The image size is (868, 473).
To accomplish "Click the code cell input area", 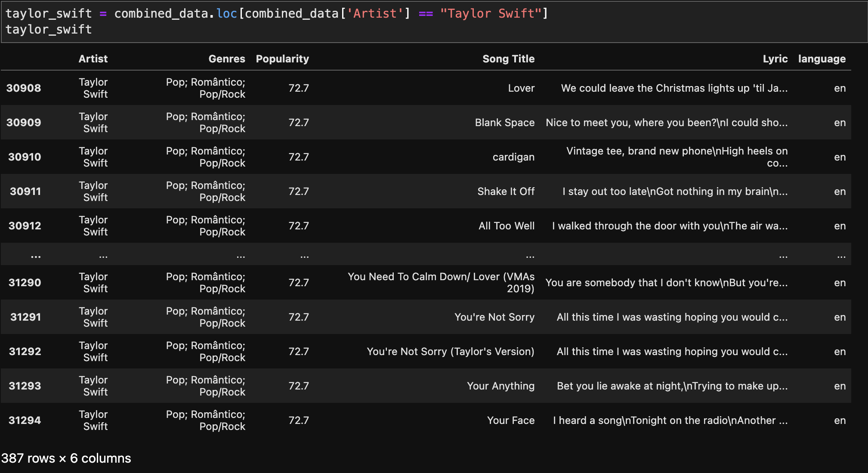I will 434,22.
